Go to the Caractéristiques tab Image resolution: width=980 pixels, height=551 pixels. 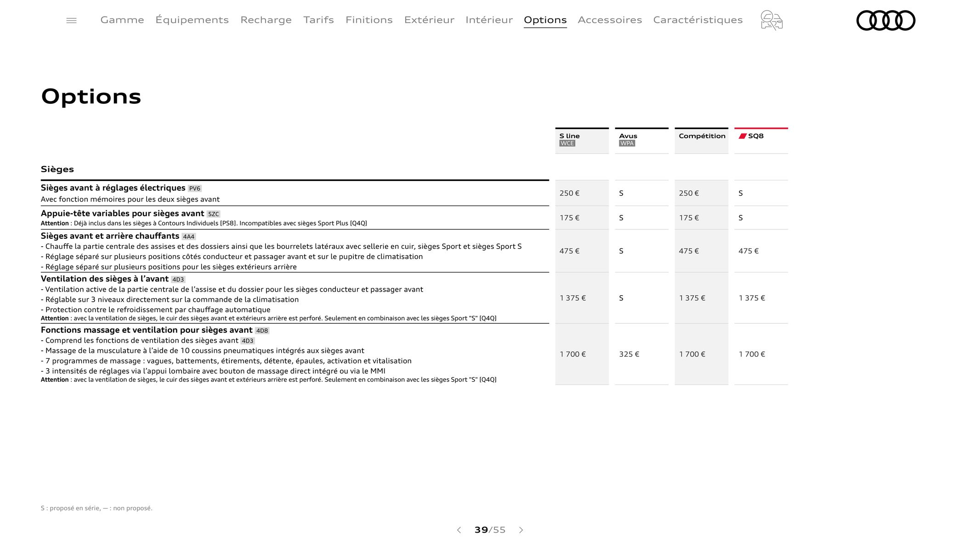click(698, 20)
